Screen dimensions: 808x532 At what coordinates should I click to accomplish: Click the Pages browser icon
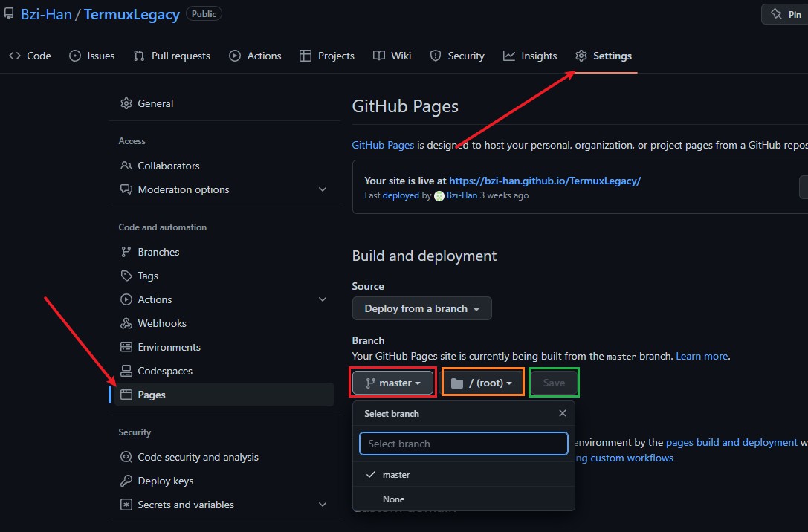(x=126, y=395)
